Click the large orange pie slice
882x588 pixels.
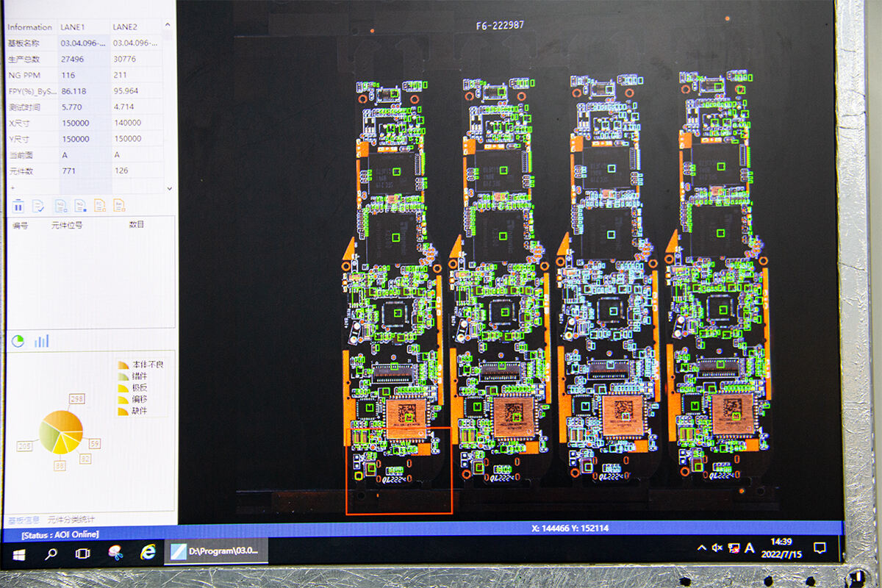(x=65, y=423)
